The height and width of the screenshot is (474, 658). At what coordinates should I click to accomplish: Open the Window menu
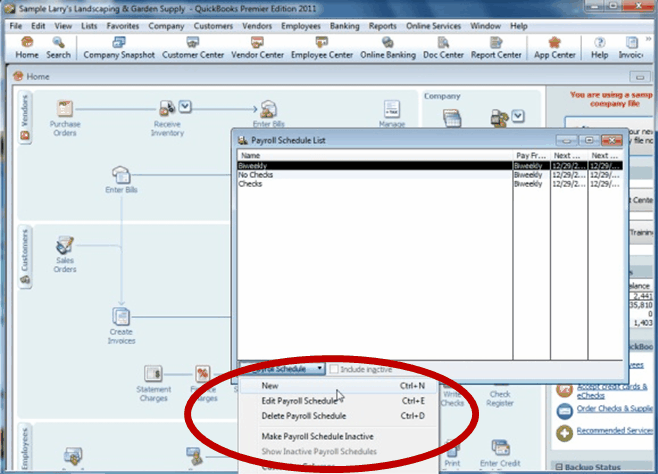[485, 26]
